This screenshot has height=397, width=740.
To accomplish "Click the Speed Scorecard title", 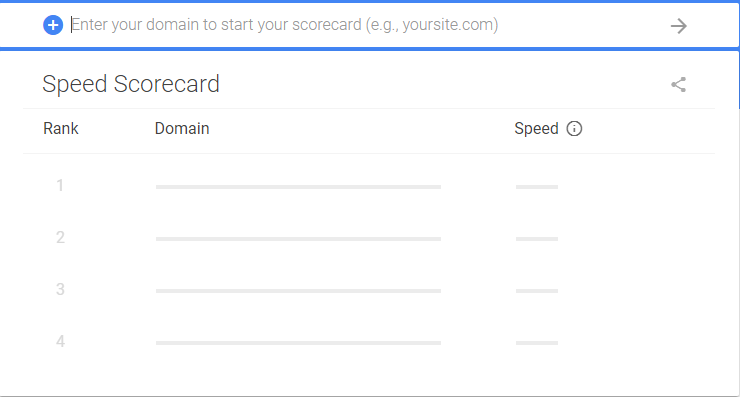I will [131, 84].
